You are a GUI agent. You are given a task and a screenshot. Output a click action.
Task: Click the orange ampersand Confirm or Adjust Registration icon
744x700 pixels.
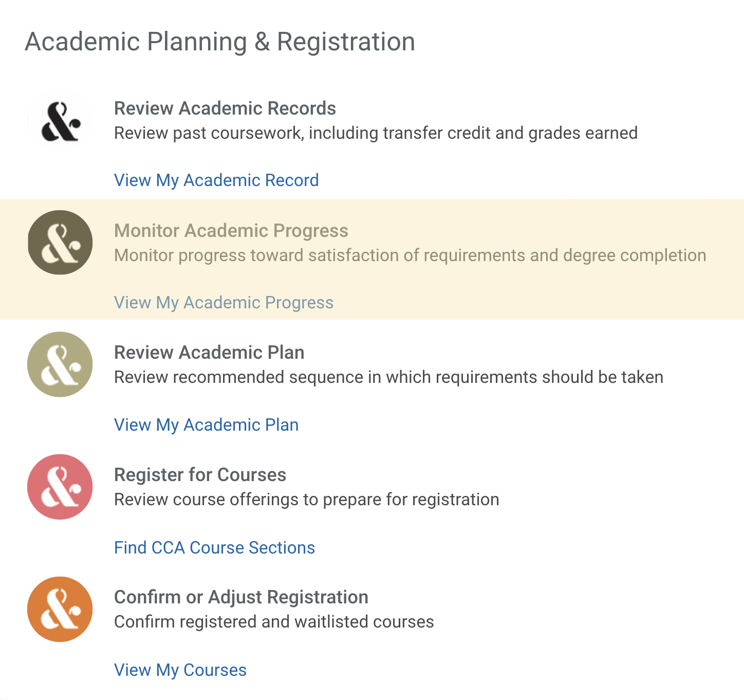(60, 609)
